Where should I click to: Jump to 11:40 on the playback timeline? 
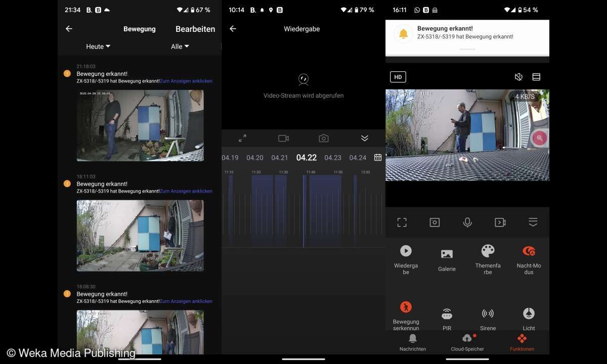click(311, 172)
